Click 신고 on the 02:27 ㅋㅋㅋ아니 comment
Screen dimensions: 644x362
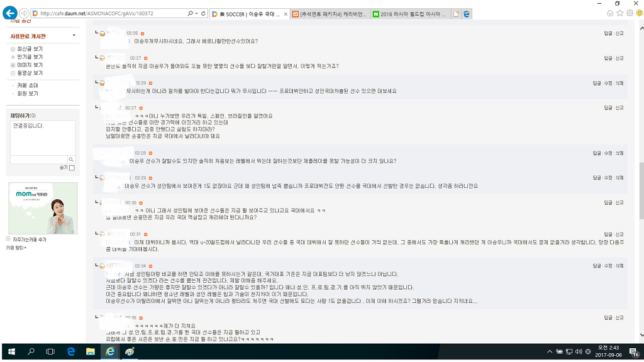619,108
